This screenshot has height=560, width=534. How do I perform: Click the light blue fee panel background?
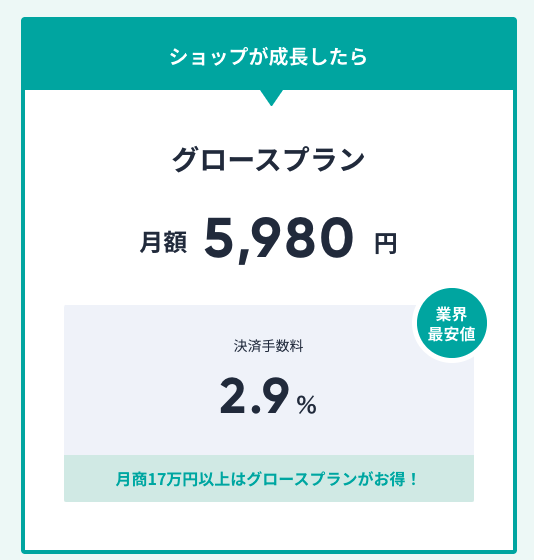click(x=269, y=380)
